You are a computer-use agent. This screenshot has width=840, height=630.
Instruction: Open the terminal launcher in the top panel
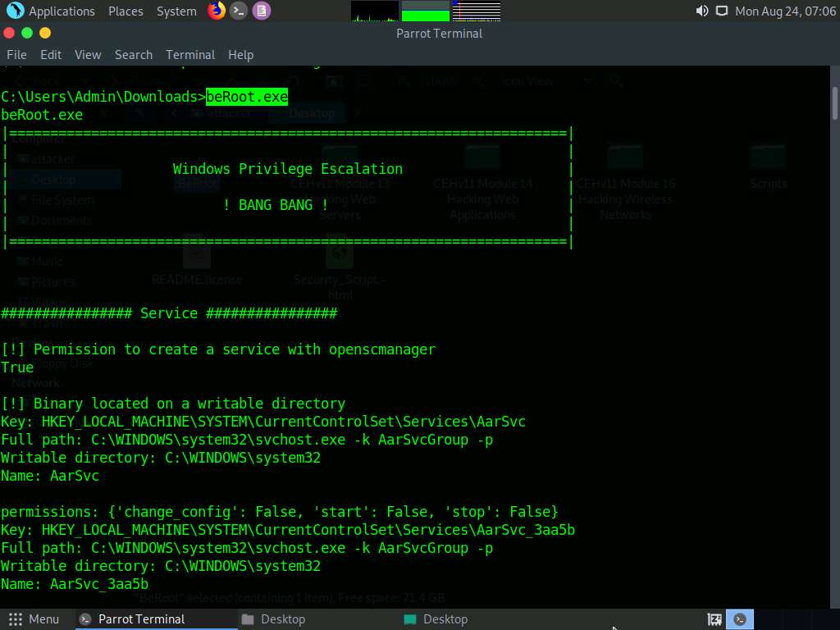point(239,11)
